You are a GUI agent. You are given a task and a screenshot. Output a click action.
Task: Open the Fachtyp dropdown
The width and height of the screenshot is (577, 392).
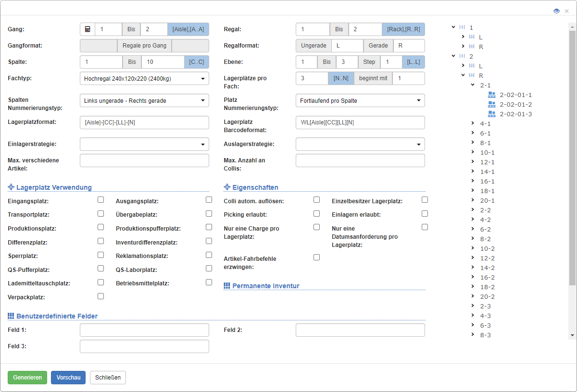pos(144,78)
